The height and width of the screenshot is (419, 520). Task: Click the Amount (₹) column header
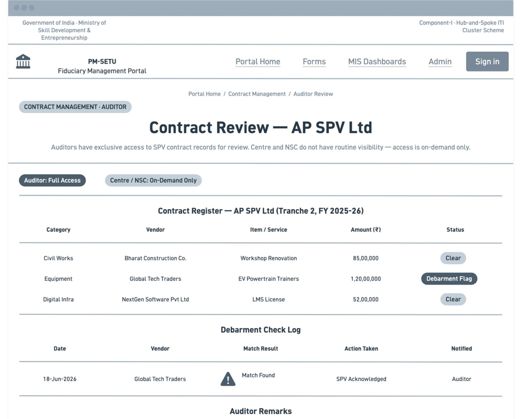coord(366,230)
